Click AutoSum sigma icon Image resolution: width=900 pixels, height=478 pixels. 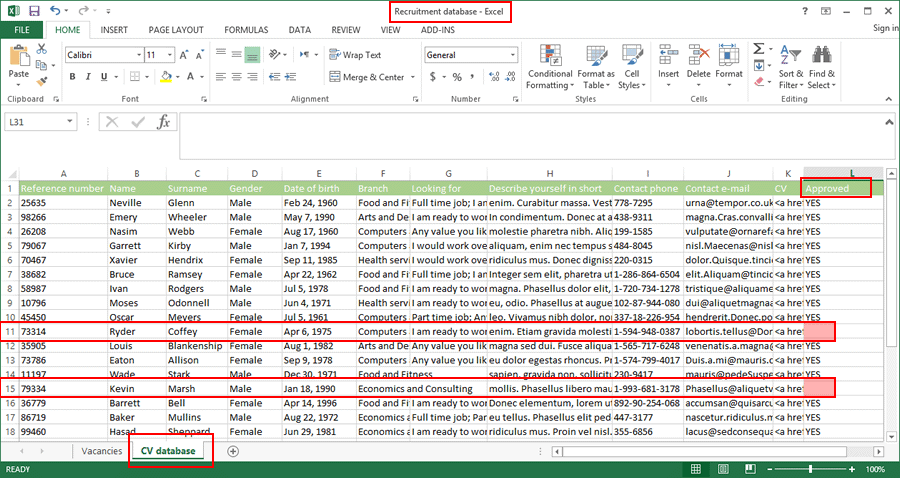(x=759, y=49)
